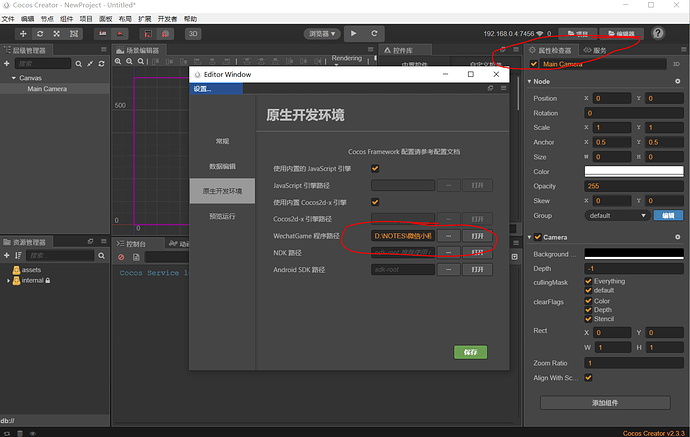Open the project folder button

[x=578, y=34]
